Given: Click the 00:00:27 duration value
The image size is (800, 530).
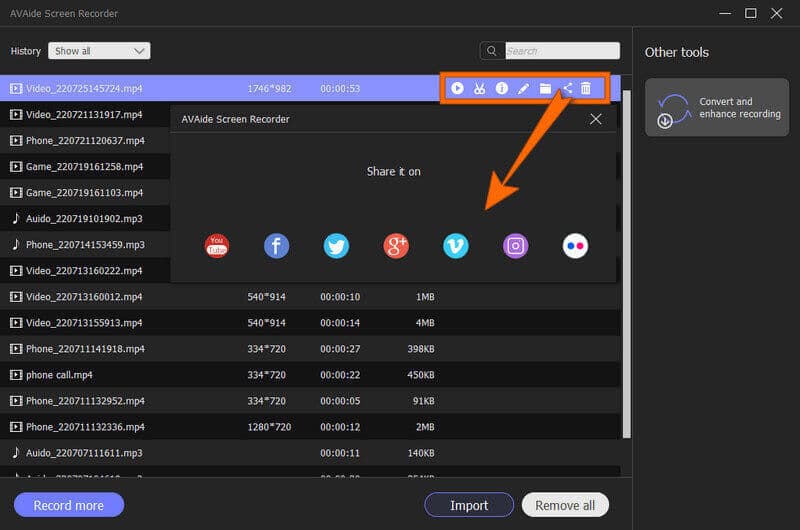Looking at the screenshot, I should [x=340, y=349].
